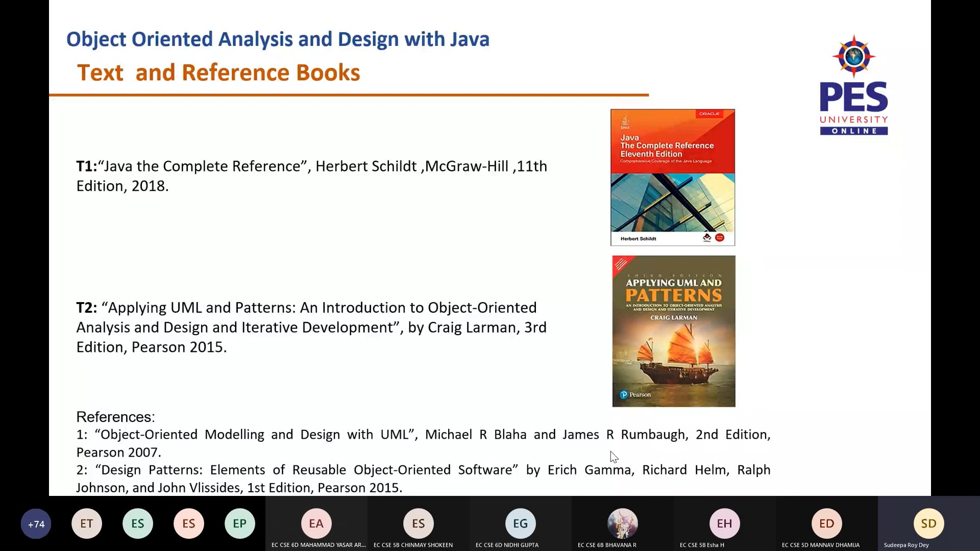
Task: Click the EP participant avatar
Action: point(240,523)
